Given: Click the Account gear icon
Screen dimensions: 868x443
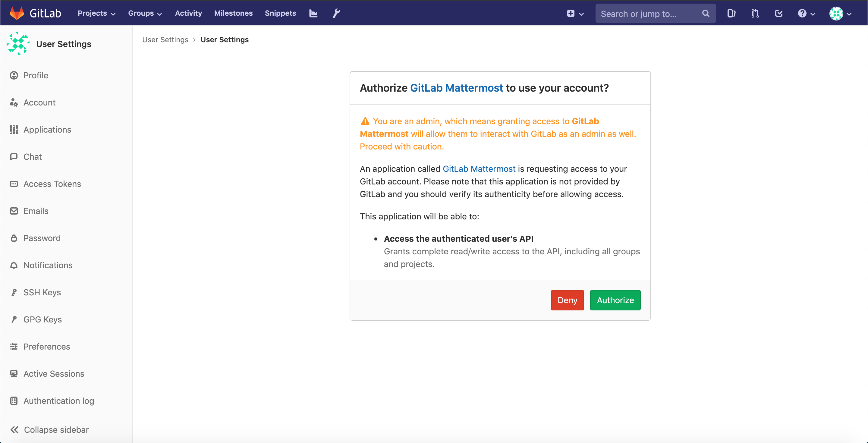Looking at the screenshot, I should coord(14,102).
